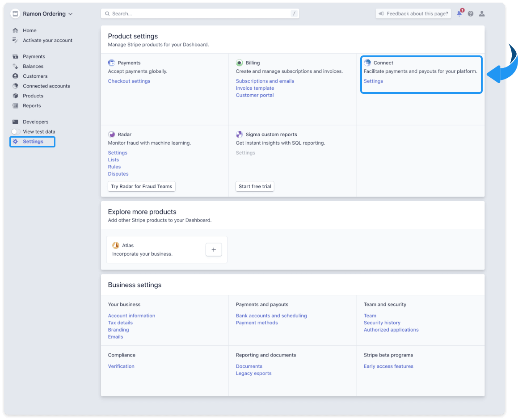Open Branding link
The width and height of the screenshot is (518, 420).
[x=118, y=330]
